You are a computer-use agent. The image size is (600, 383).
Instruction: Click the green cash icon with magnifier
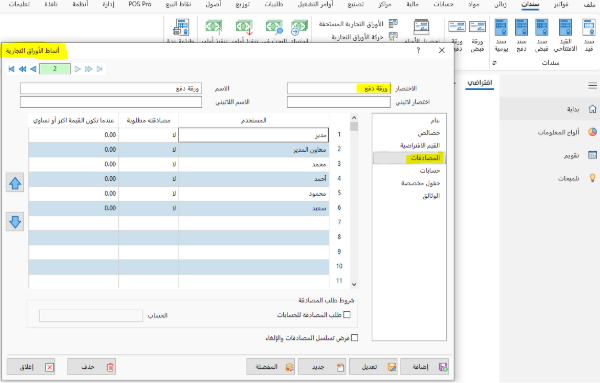274,28
